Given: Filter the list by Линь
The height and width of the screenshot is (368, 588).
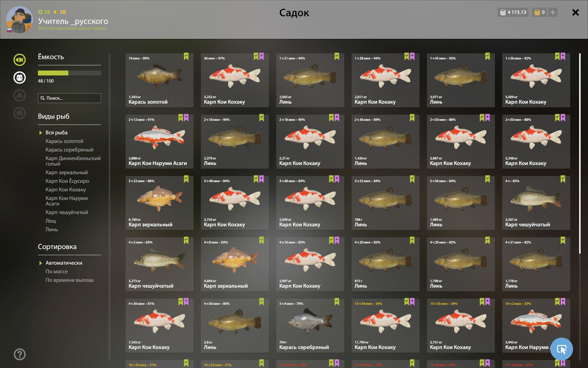Looking at the screenshot, I should (x=51, y=229).
